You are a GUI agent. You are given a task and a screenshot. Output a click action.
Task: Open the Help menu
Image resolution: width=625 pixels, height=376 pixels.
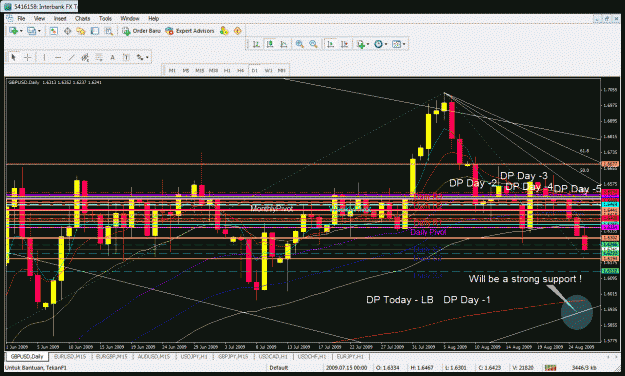pos(153,18)
